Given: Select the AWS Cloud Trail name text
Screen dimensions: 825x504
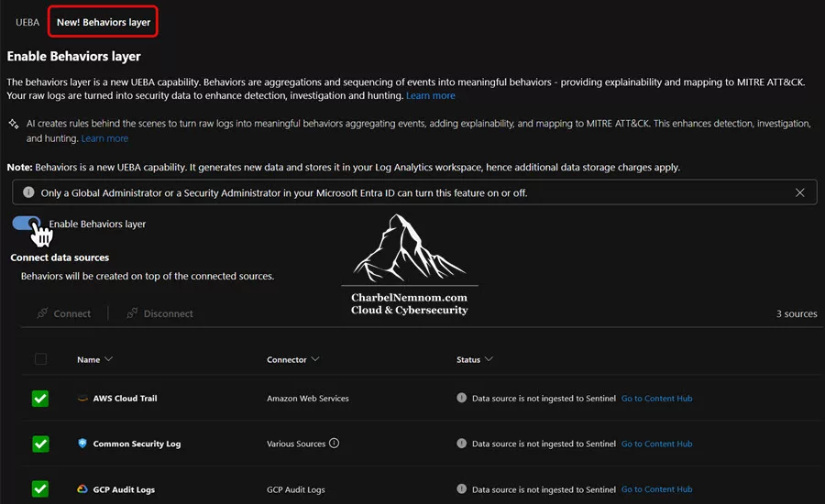Looking at the screenshot, I should click(x=126, y=399).
